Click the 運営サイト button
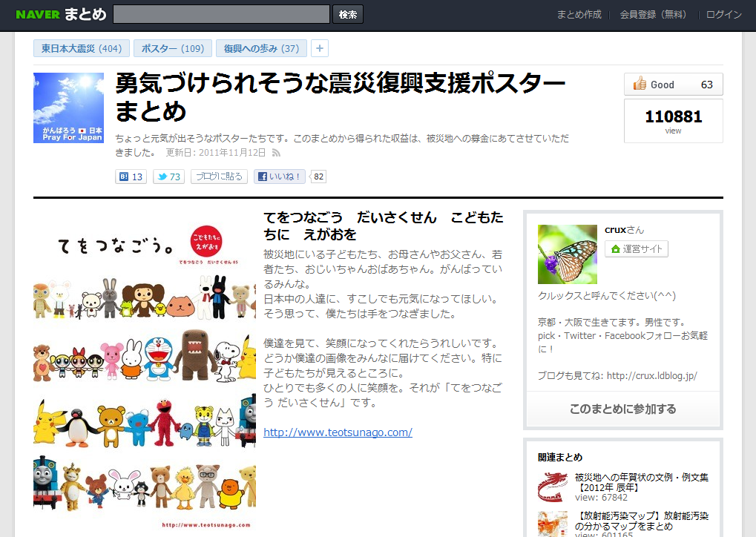This screenshot has height=537, width=756. tap(637, 248)
